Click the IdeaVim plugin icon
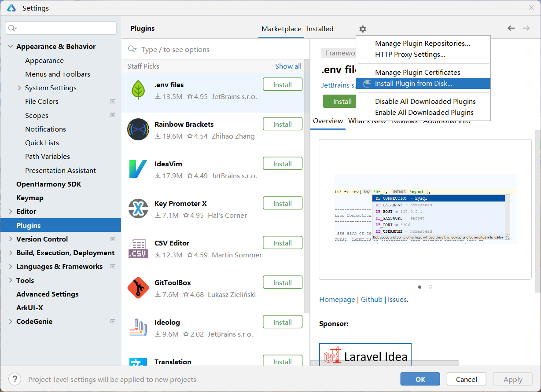This screenshot has height=392, width=541. point(138,169)
